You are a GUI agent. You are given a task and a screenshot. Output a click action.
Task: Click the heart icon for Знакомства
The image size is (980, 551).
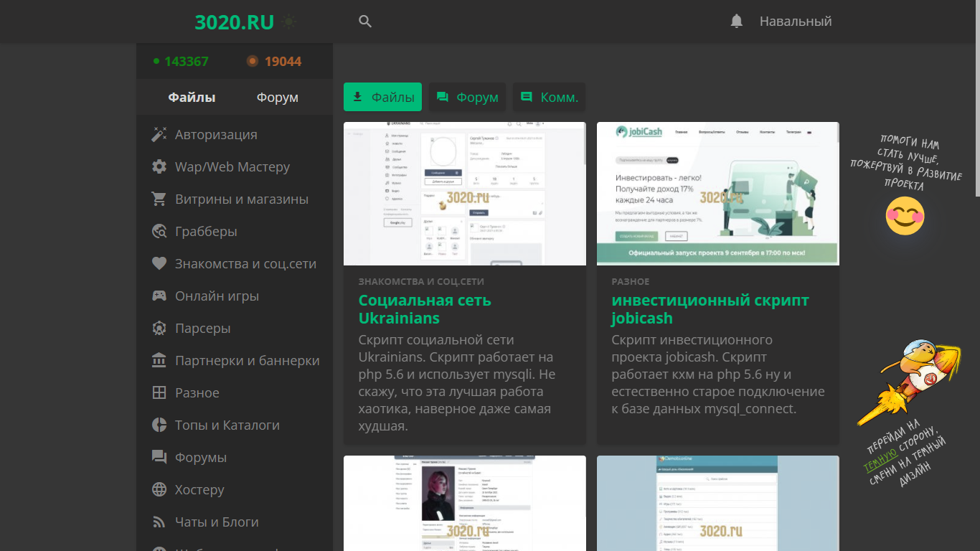159,264
